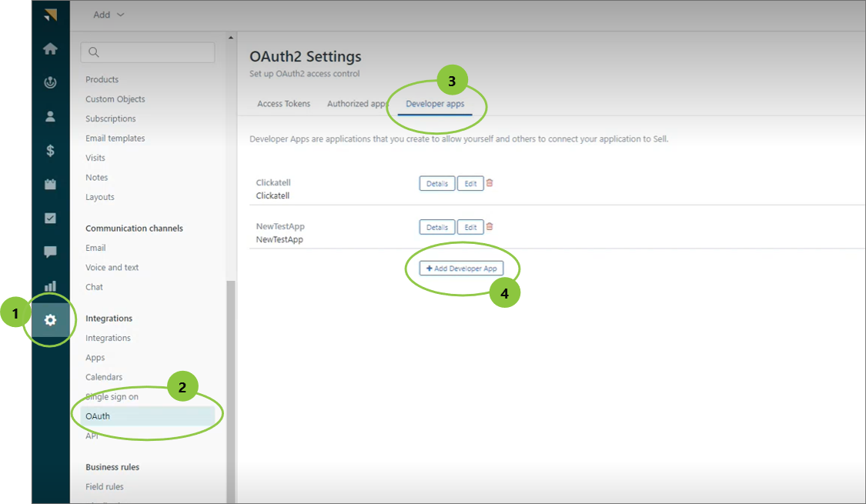Expand the Add dropdown menu
This screenshot has width=866, height=504.
[108, 15]
